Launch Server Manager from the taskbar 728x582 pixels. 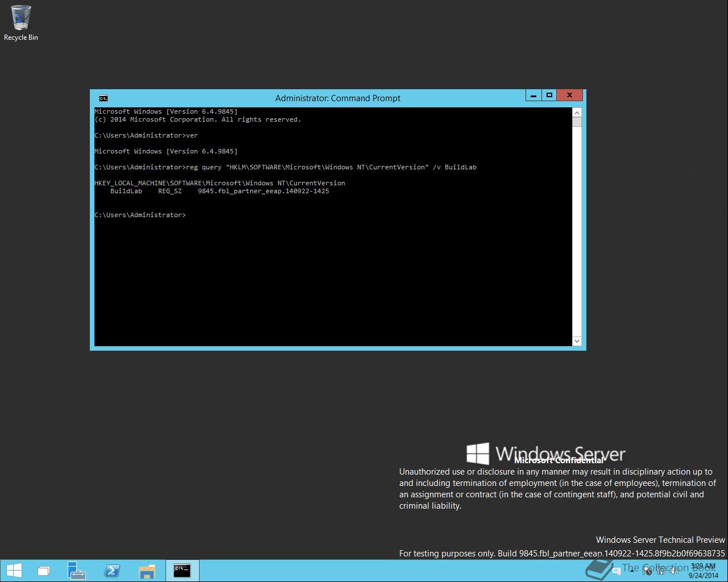[76, 571]
